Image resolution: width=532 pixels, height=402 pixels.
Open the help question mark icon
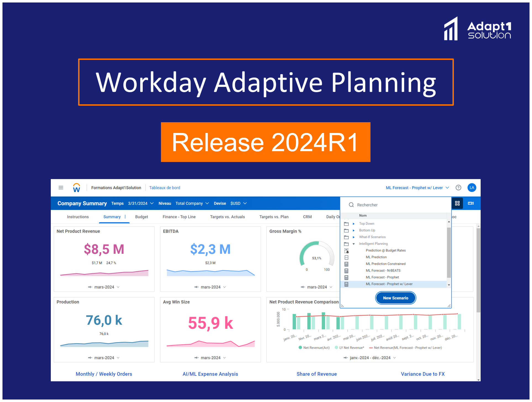pyautogui.click(x=458, y=188)
